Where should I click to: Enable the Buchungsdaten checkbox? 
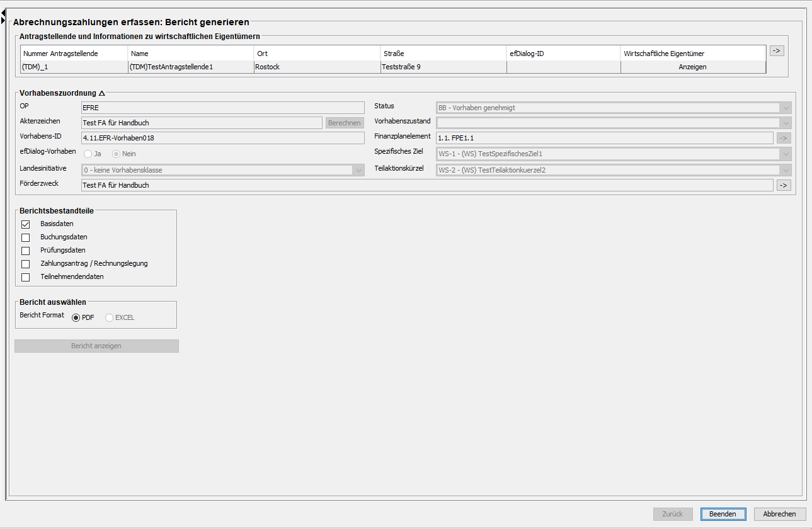(x=26, y=237)
